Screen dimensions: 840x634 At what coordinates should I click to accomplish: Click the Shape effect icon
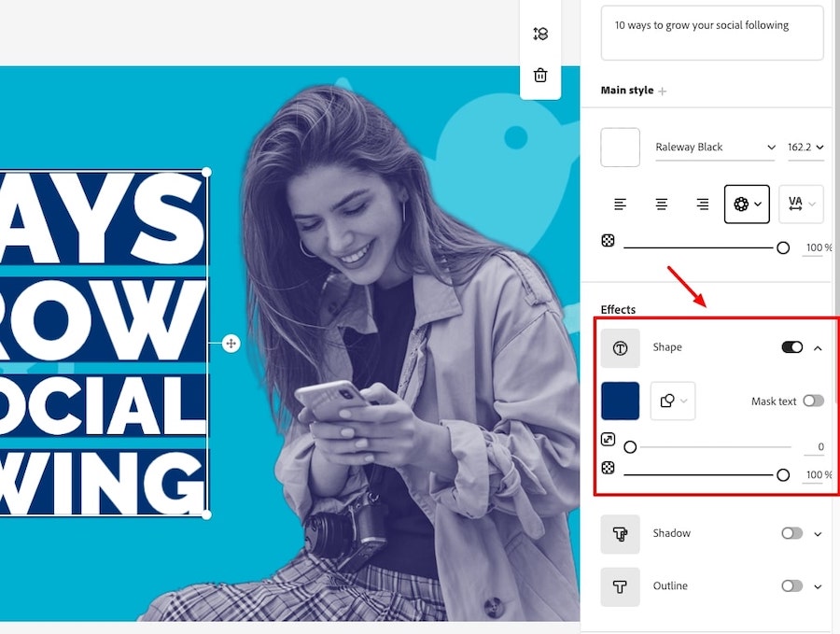[x=621, y=348]
